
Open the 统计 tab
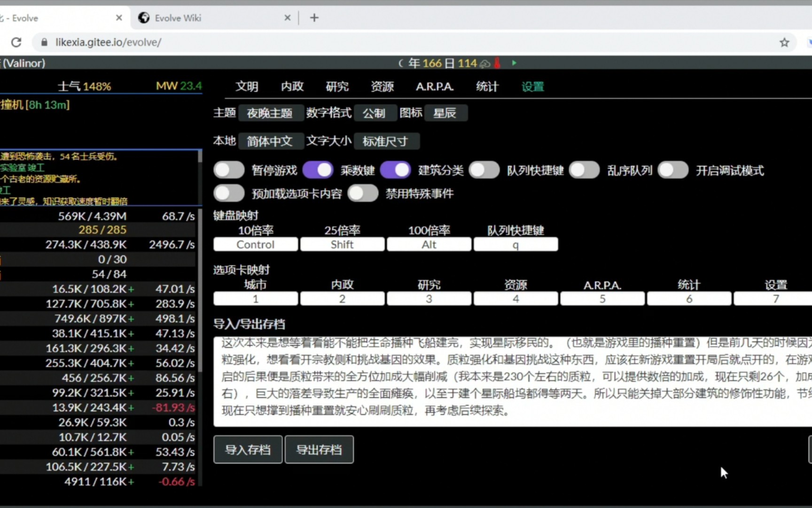487,87
